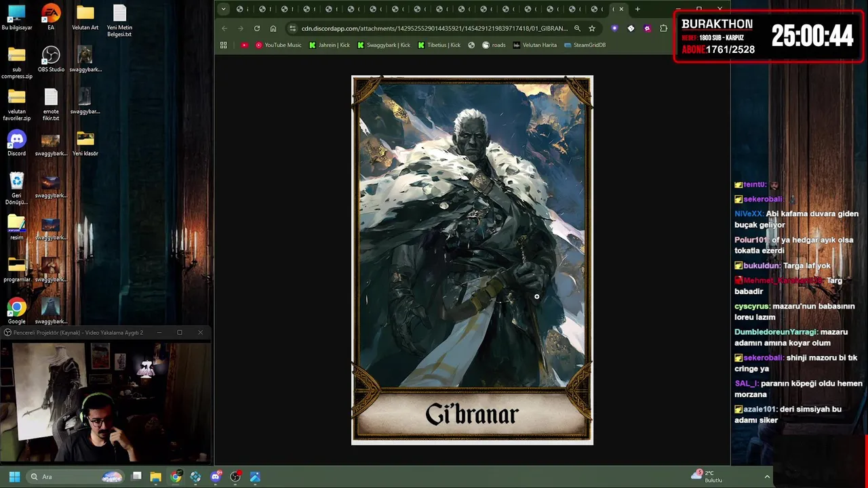Click the purple shield extension icon
This screenshot has width=868, height=488.
(614, 28)
